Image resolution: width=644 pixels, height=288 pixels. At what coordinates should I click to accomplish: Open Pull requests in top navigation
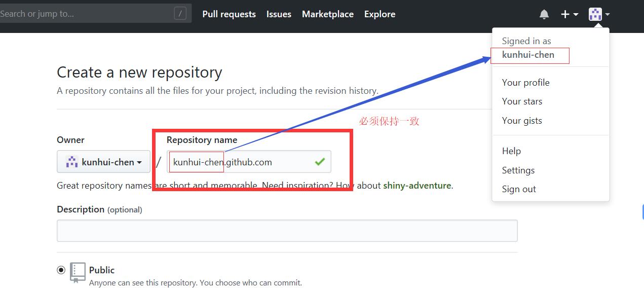[x=229, y=14]
